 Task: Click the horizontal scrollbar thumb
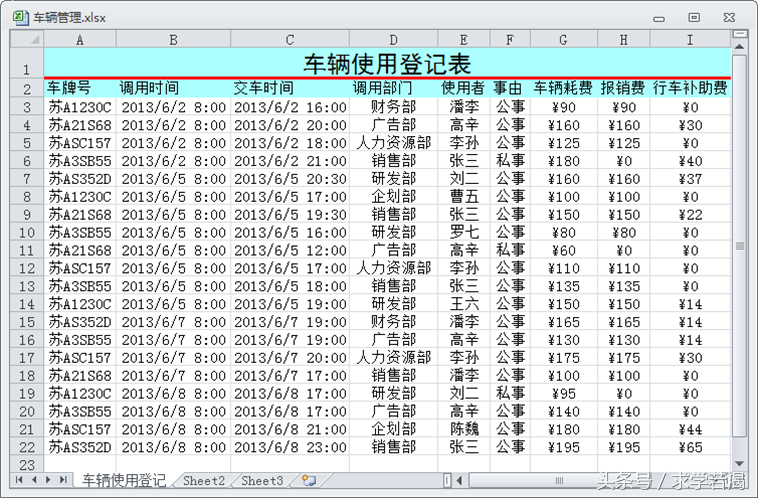pyautogui.click(x=559, y=481)
